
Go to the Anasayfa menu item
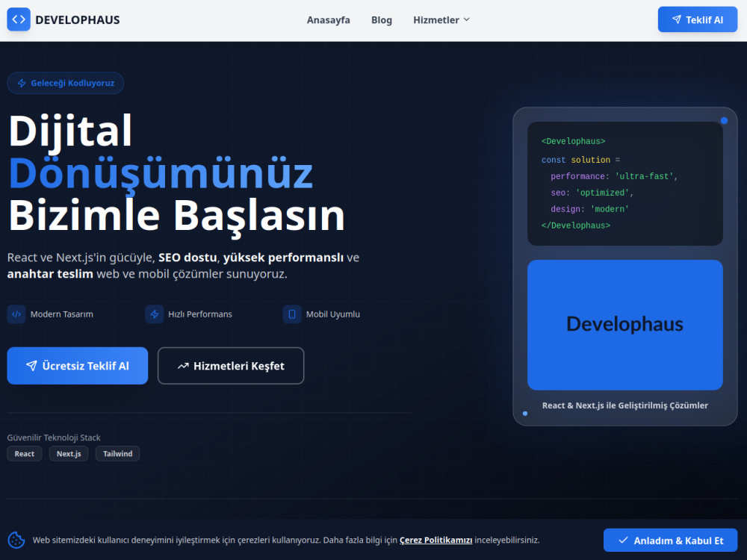[328, 20]
